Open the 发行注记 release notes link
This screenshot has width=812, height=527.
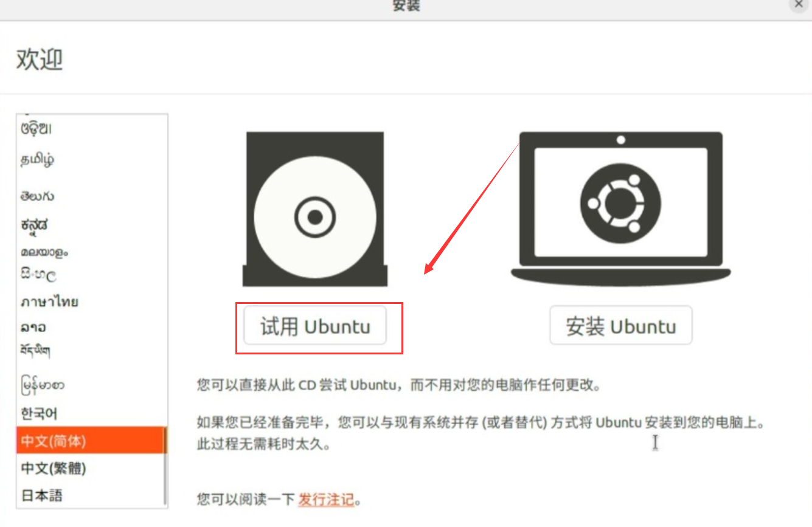326,500
